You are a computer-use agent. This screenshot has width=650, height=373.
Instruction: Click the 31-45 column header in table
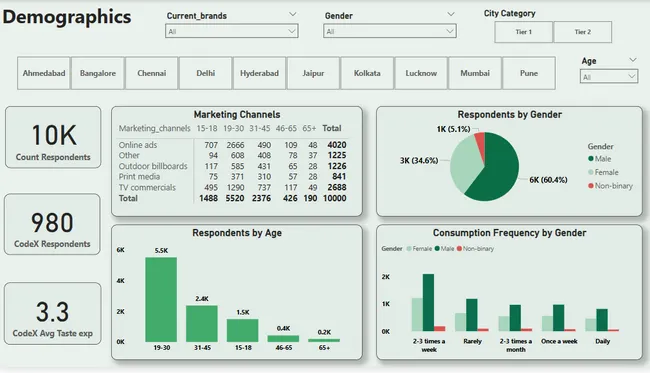pyautogui.click(x=260, y=128)
